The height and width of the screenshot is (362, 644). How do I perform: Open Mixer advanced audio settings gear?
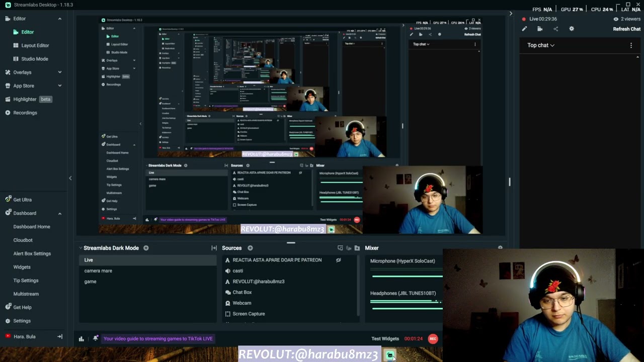(x=500, y=247)
